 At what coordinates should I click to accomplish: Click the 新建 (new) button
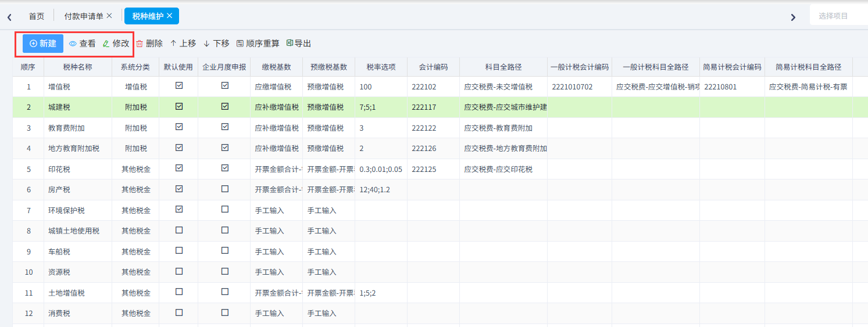click(43, 44)
